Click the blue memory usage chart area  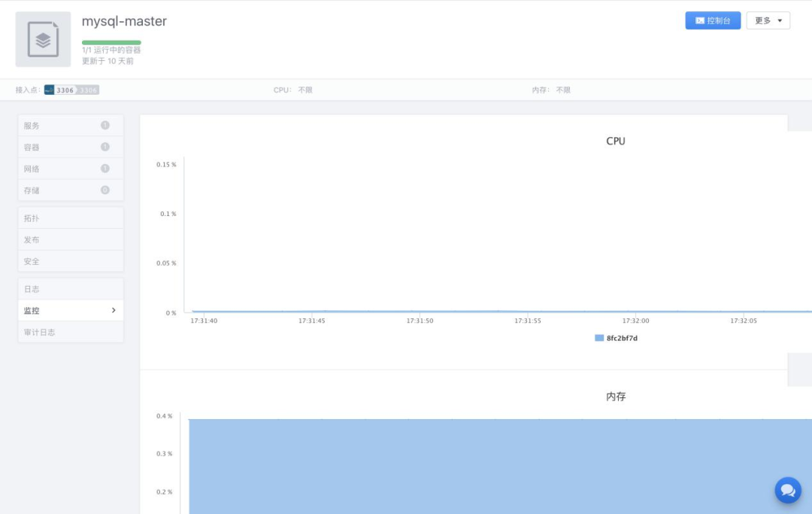point(500,467)
